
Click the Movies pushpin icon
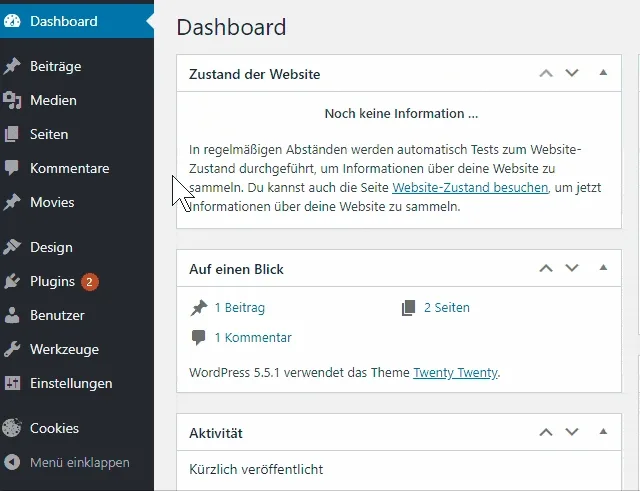tap(12, 202)
